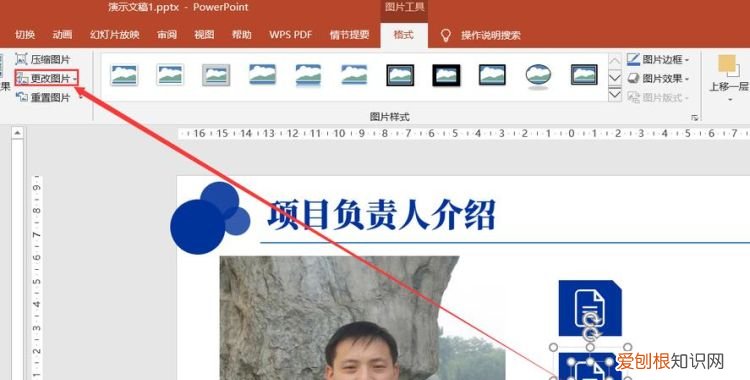Click the 图片效果 icon
This screenshot has width=750, height=380.
tap(633, 78)
